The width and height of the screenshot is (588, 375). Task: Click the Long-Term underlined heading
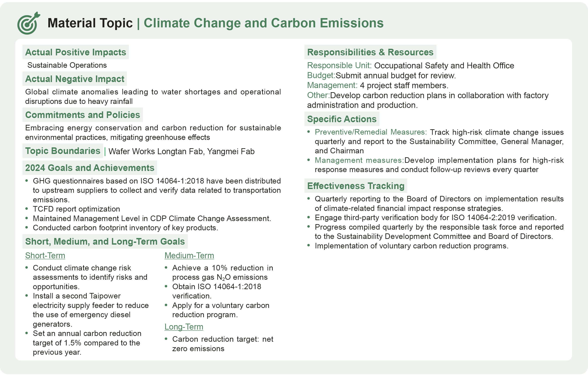[x=184, y=327]
